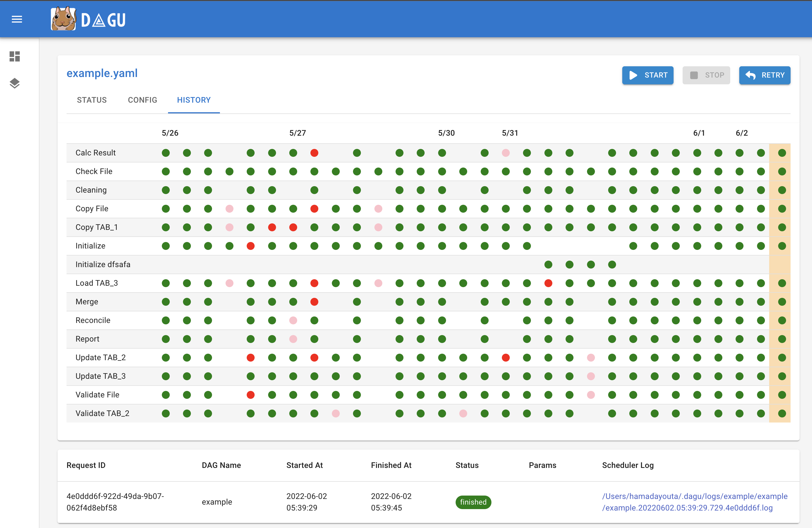
Task: Select the red failed dot in Initialize row
Action: (250, 246)
